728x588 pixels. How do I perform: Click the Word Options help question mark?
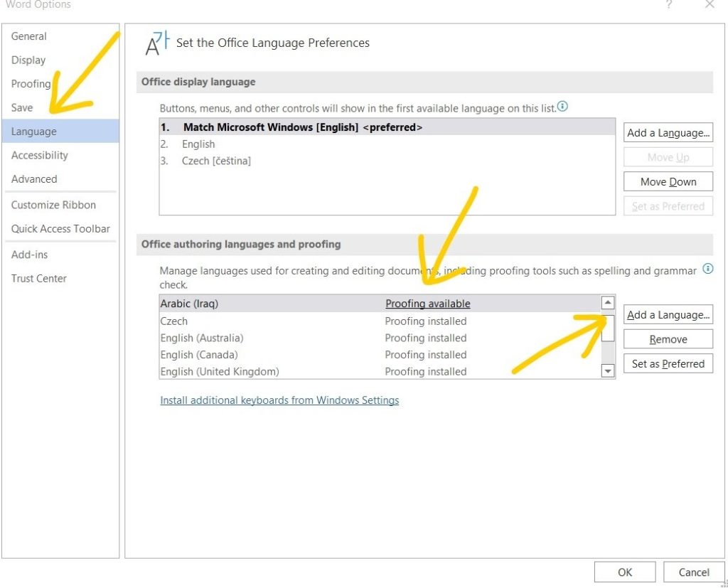click(668, 5)
